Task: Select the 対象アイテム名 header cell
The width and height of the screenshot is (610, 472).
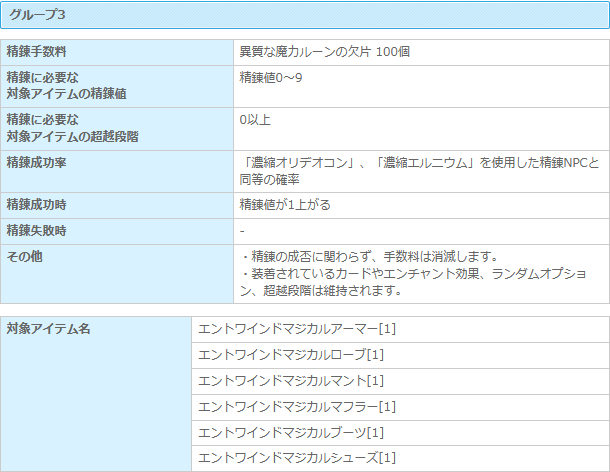Action: 49,329
